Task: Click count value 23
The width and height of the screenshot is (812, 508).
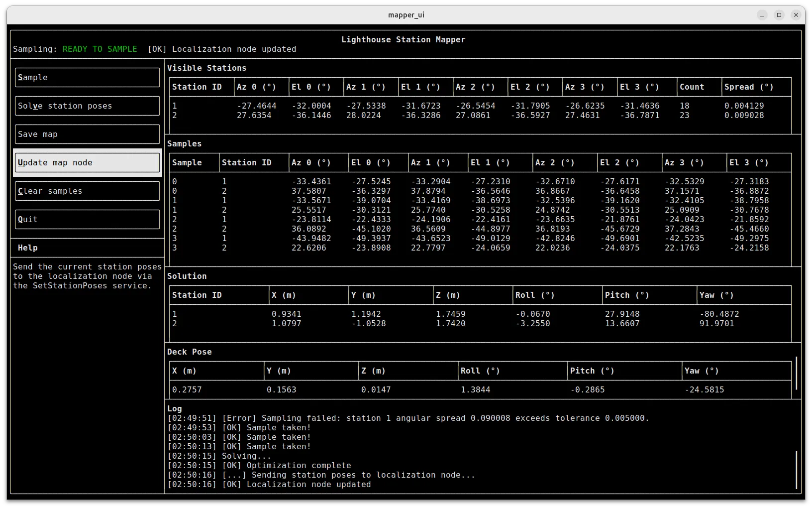Action: 685,116
